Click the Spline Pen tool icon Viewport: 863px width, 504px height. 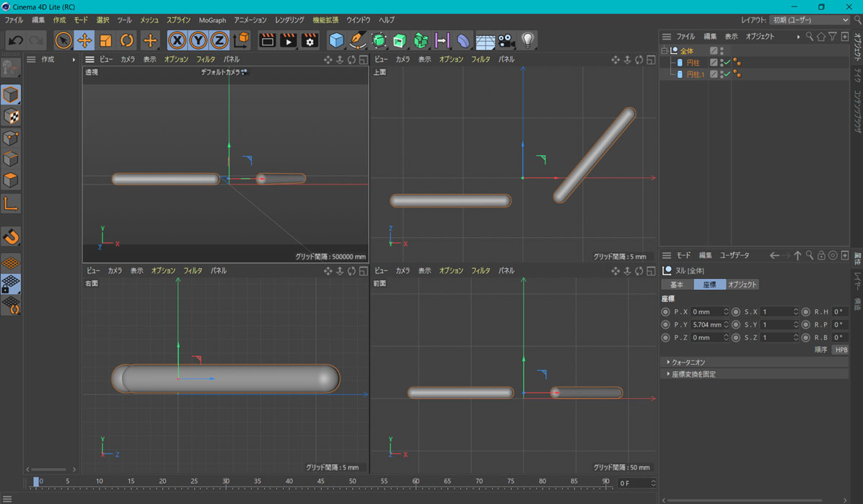(357, 40)
